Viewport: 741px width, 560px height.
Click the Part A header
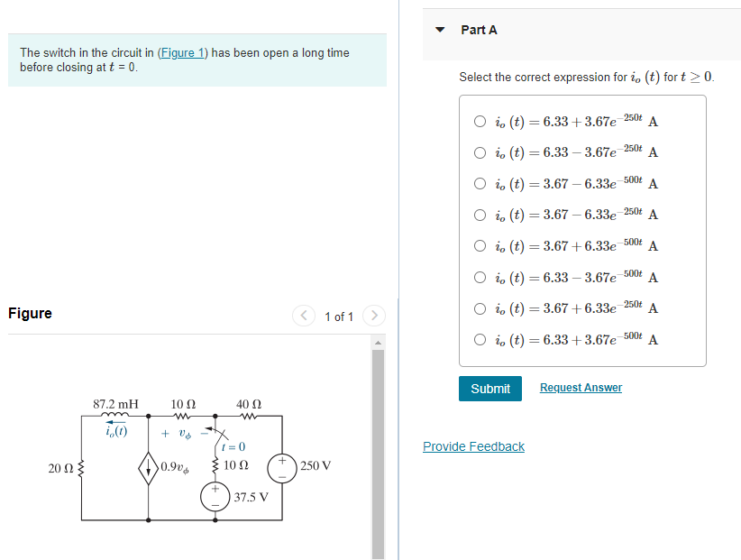[476, 29]
